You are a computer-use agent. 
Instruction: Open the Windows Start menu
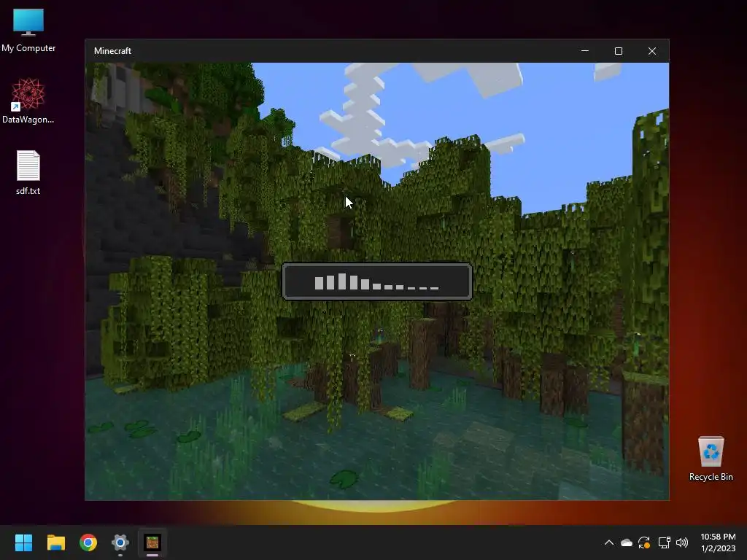(x=23, y=542)
